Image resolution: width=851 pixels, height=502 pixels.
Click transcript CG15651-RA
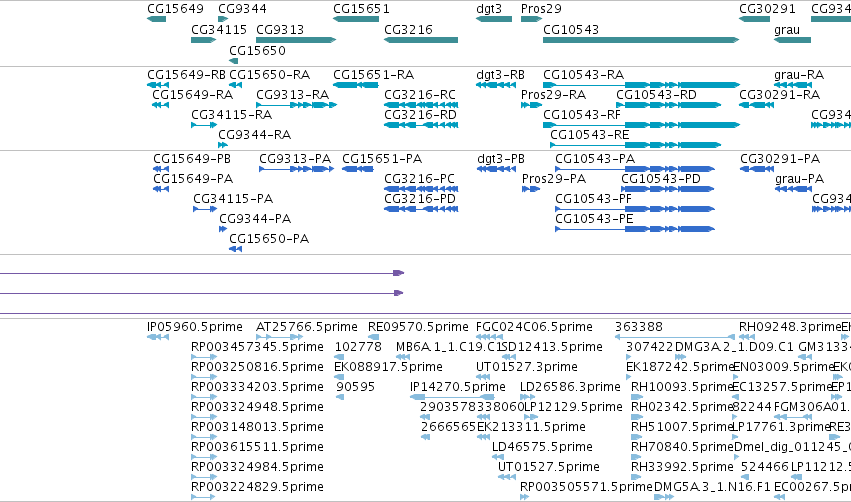click(373, 75)
